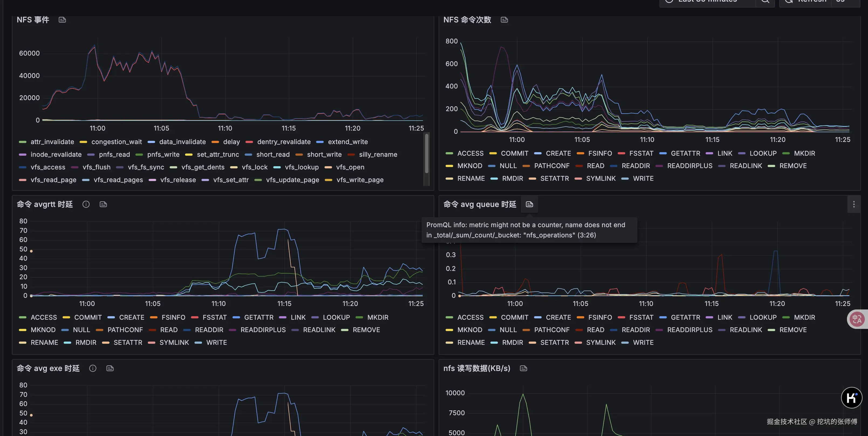The height and width of the screenshot is (436, 868).
Task: Open the avg queue panel three-dot menu
Action: (853, 204)
